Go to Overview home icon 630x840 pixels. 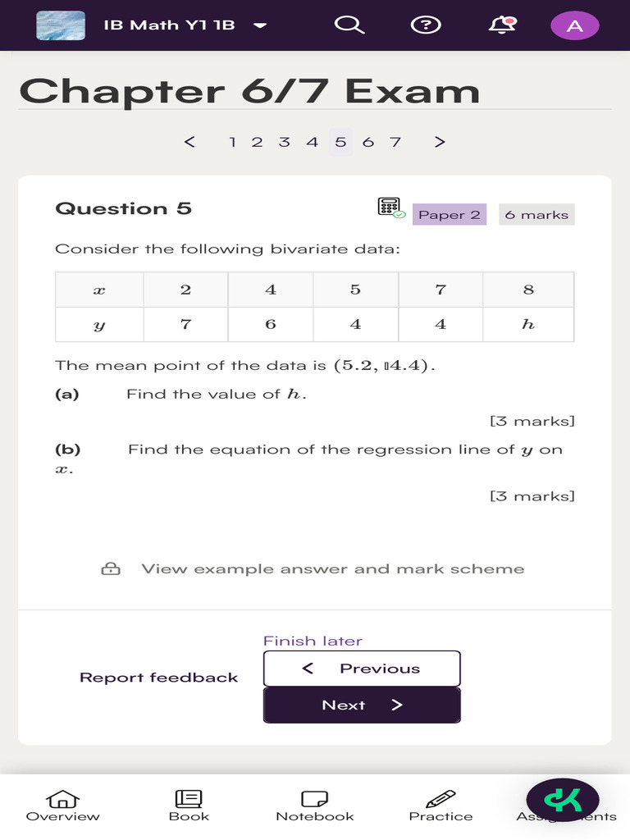point(63,805)
